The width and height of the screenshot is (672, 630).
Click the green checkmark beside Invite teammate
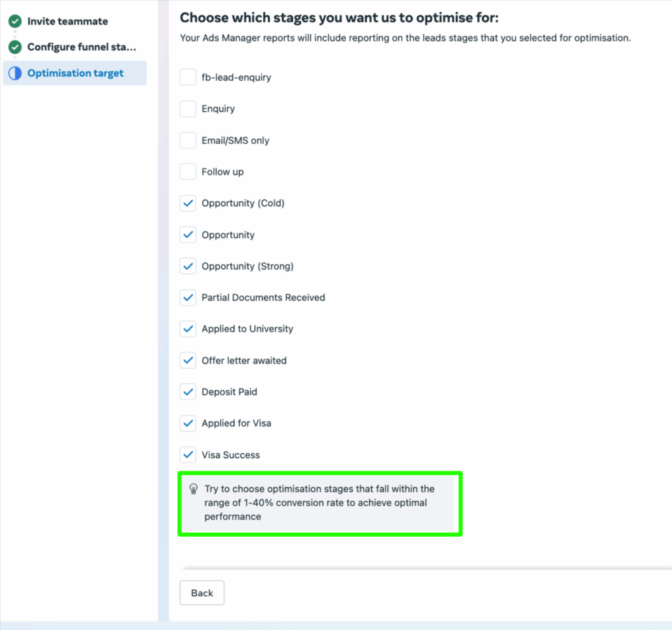pyautogui.click(x=14, y=22)
